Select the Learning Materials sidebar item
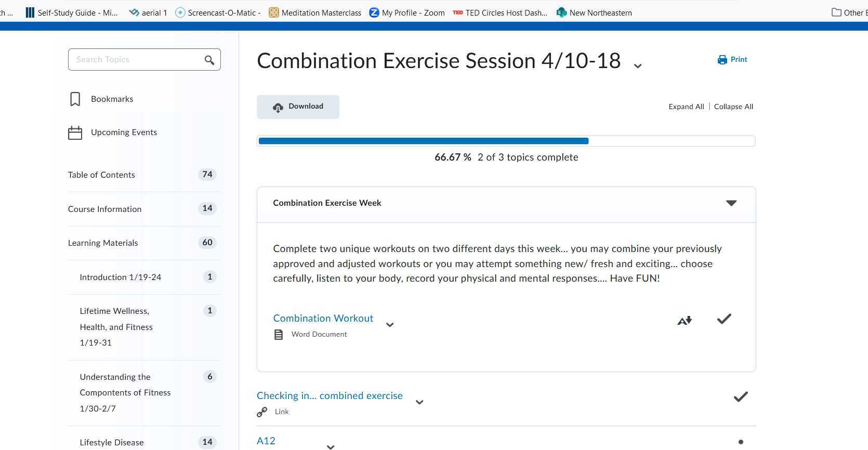This screenshot has height=450, width=868. (103, 243)
